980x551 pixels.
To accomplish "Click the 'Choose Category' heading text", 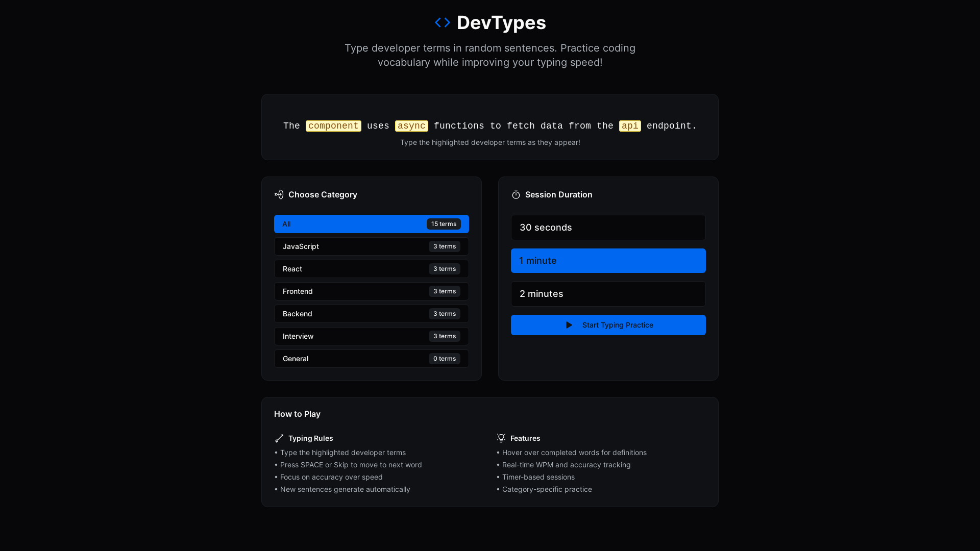I will click(323, 194).
